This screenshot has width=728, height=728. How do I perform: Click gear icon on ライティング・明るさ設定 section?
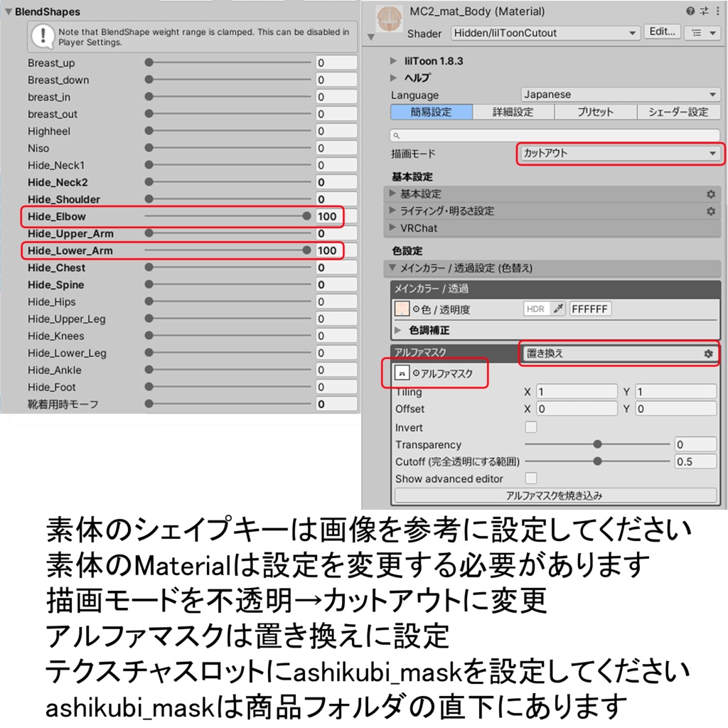click(x=711, y=211)
